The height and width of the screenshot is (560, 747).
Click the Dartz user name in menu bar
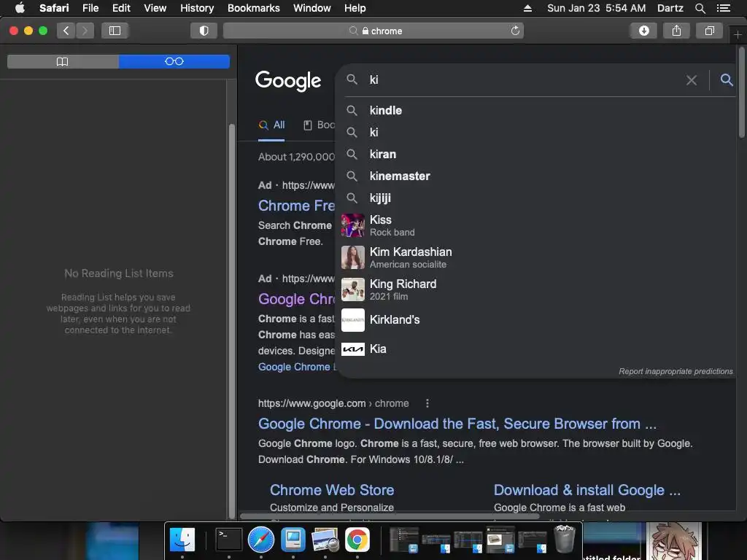(x=670, y=8)
